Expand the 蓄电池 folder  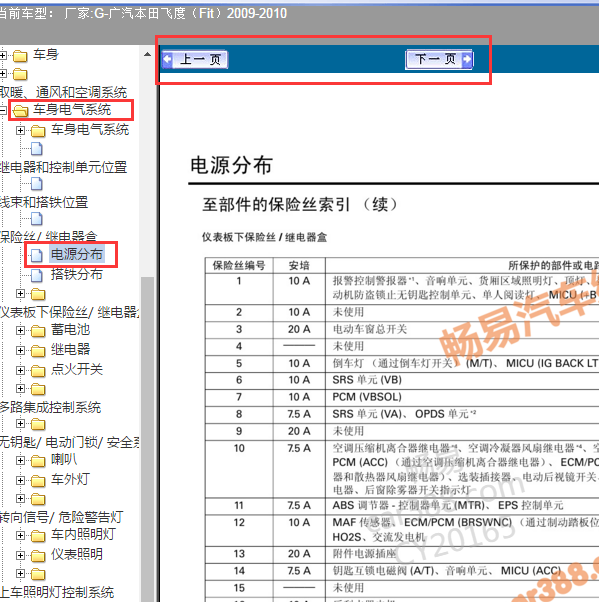click(x=20, y=331)
